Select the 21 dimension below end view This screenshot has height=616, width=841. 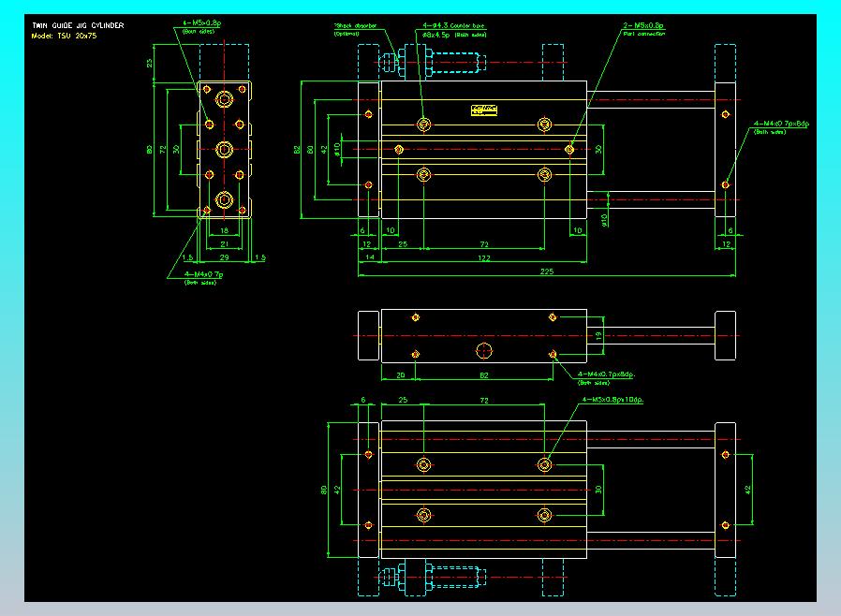point(224,242)
